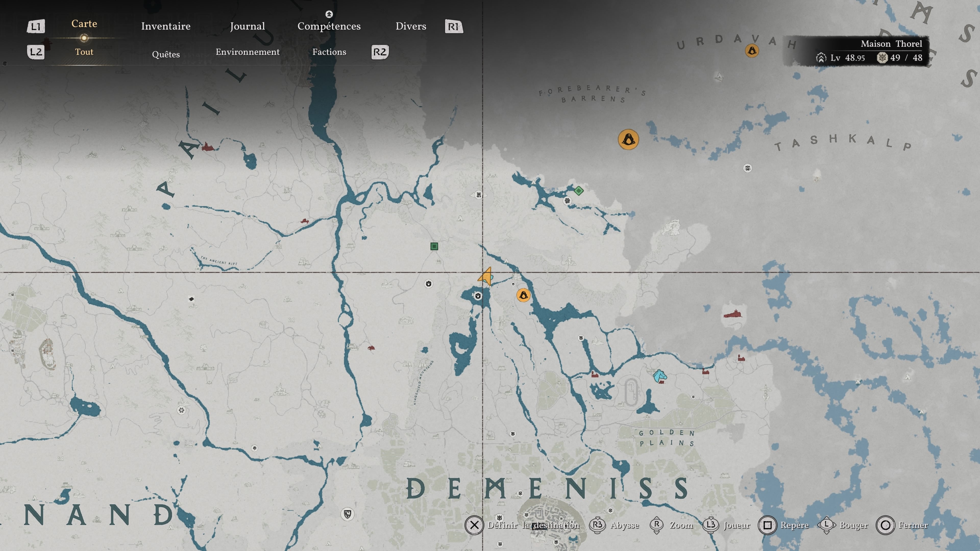Select the blue horse marker near Golden Plains
Image resolution: width=980 pixels, height=551 pixels.
coord(660,376)
